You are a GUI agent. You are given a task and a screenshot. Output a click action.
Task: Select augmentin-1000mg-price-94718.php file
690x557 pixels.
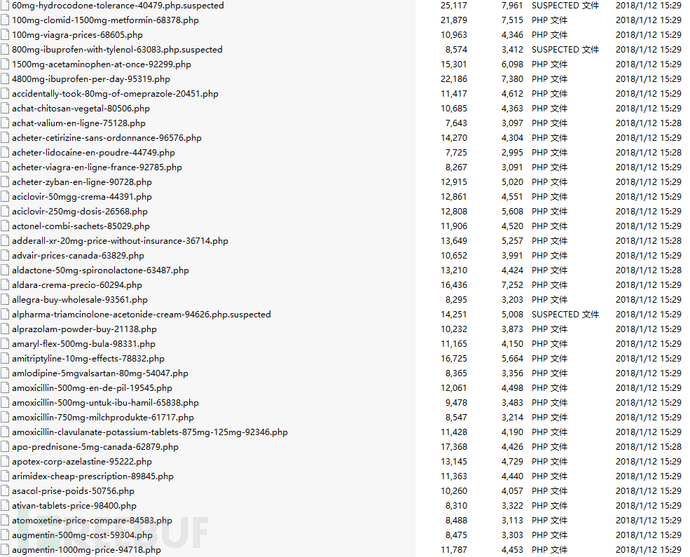tap(87, 550)
